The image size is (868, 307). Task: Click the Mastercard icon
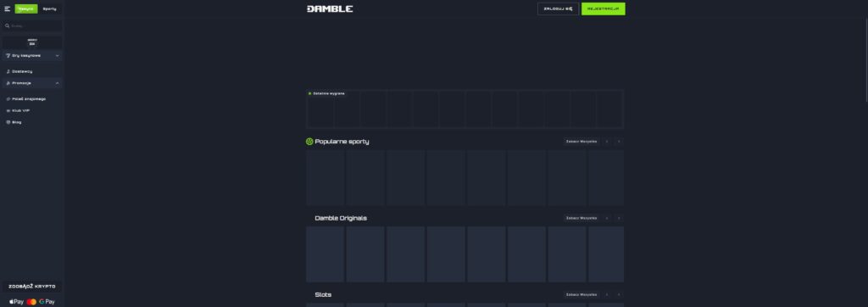tap(31, 302)
